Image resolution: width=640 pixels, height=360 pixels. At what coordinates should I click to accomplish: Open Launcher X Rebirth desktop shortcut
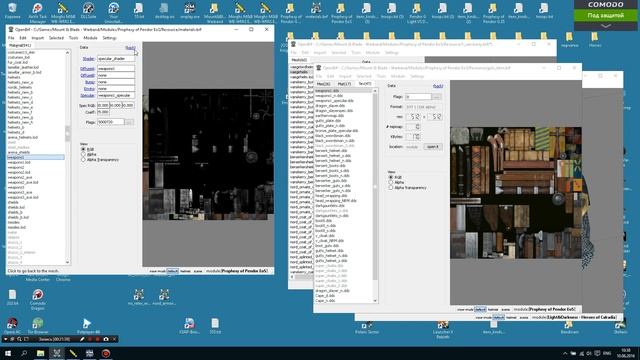tap(443, 330)
